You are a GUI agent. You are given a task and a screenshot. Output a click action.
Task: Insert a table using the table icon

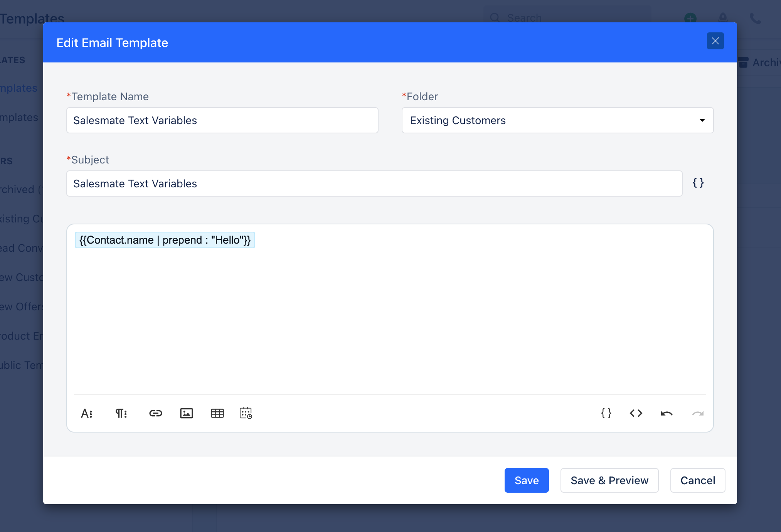coord(217,413)
